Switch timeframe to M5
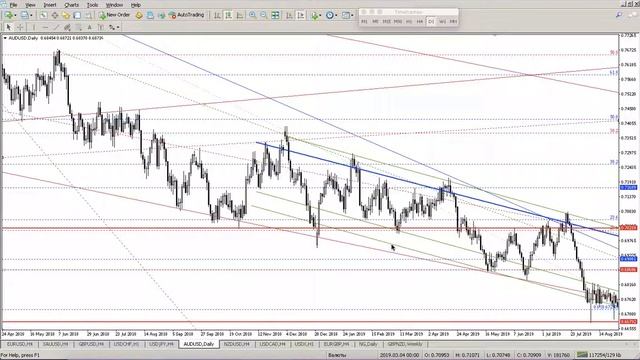640x360 pixels. tap(375, 22)
